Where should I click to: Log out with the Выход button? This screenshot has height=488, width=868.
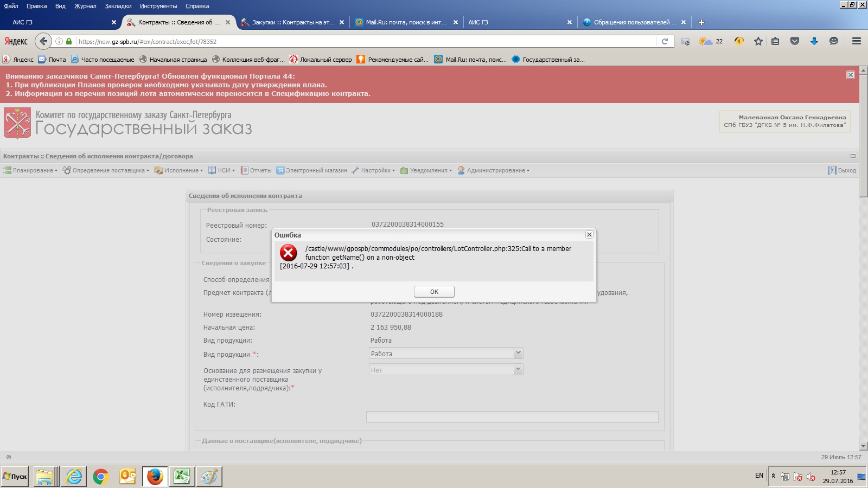coord(842,170)
